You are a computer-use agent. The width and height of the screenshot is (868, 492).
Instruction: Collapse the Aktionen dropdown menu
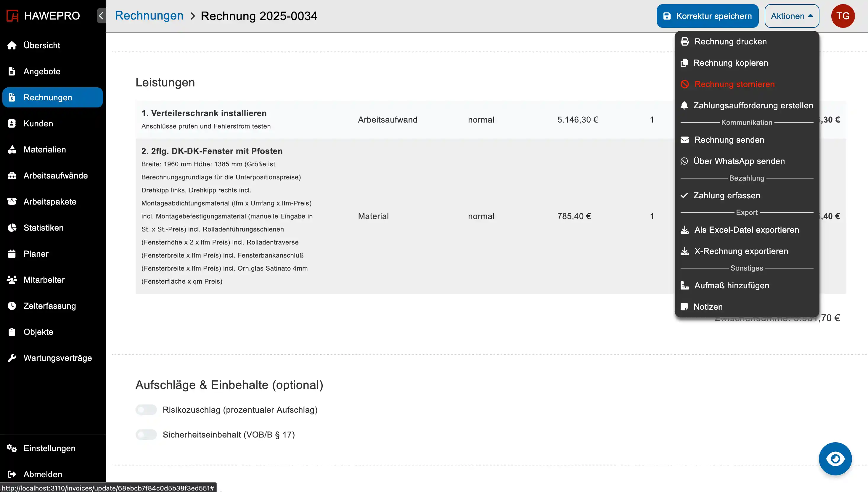pos(792,16)
